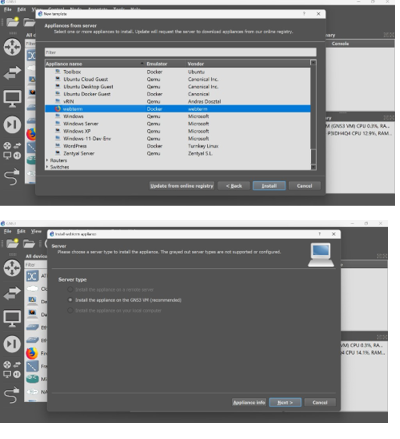400x439 pixels.
Task: Select Install on a remote server radio button
Action: [70, 289]
